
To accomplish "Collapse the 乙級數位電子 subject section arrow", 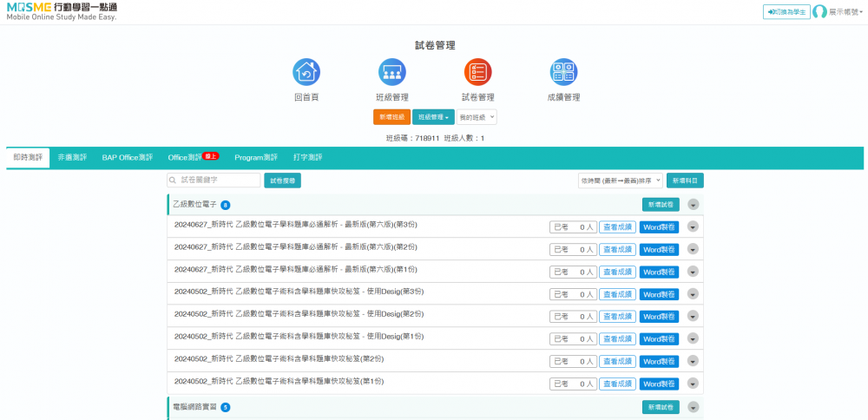I will (x=693, y=205).
